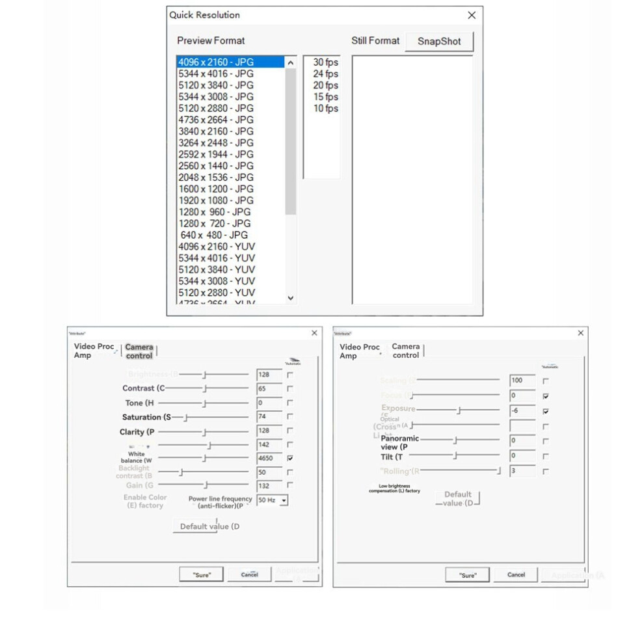Image resolution: width=644 pixels, height=644 pixels.
Task: Choose 24 fps frame rate
Action: click(325, 74)
